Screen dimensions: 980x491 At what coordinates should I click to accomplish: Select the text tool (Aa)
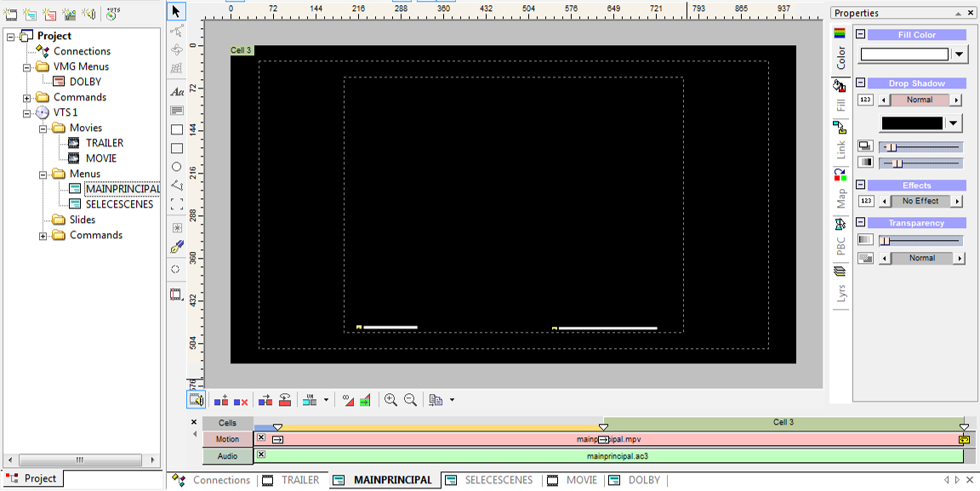click(177, 92)
